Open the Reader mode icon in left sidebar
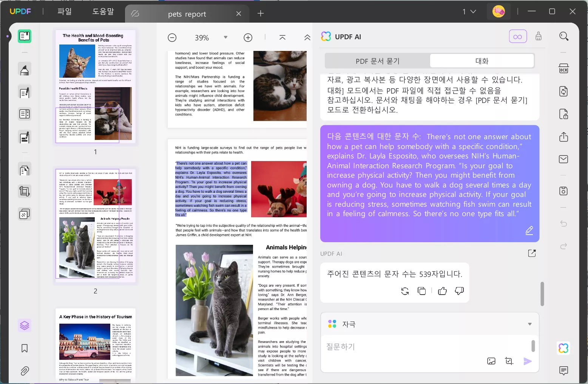This screenshot has width=588, height=384. click(x=25, y=36)
